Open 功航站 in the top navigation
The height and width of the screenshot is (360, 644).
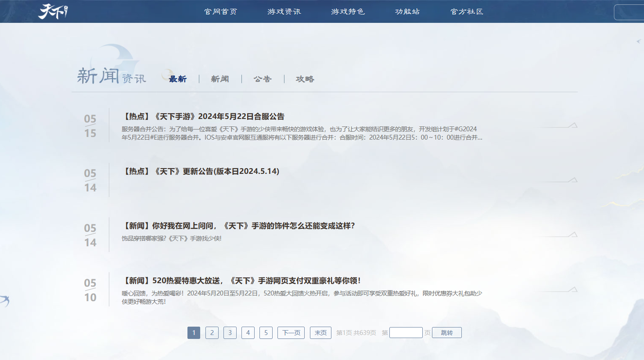407,12
